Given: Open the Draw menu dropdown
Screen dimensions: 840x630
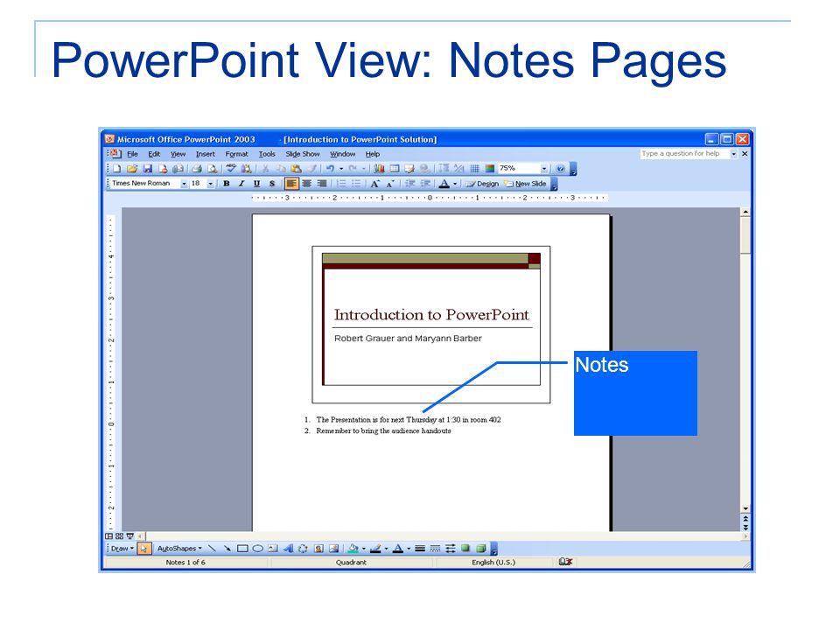Looking at the screenshot, I should [x=122, y=548].
